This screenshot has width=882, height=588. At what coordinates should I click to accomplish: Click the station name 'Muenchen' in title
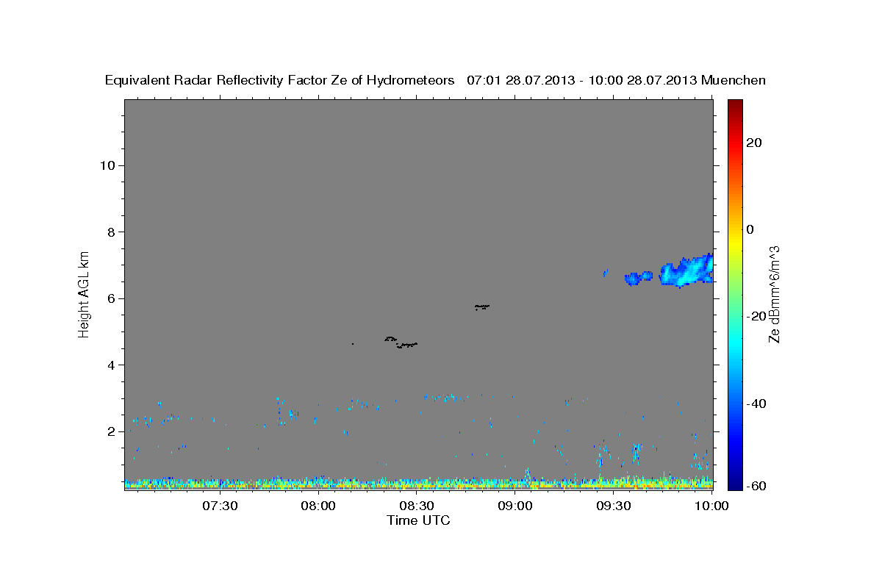(x=734, y=80)
